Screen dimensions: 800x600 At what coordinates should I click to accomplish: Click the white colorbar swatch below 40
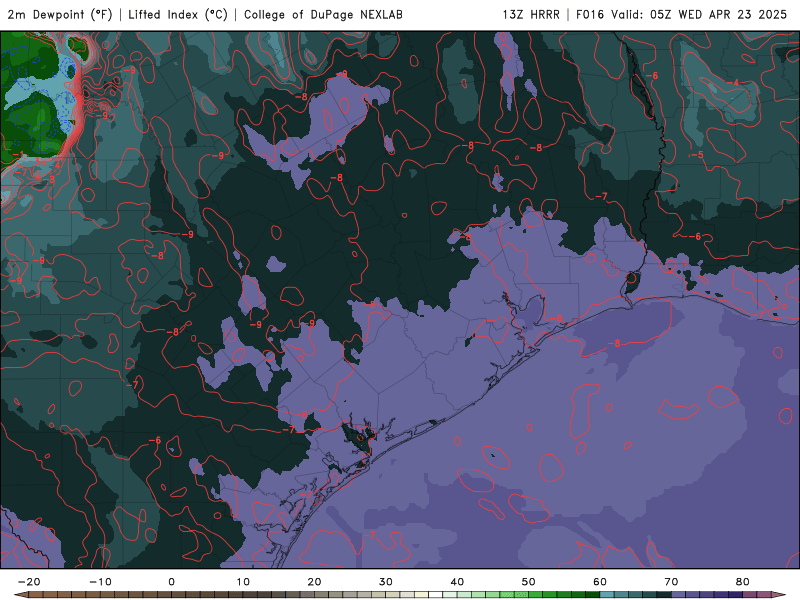tap(436, 594)
